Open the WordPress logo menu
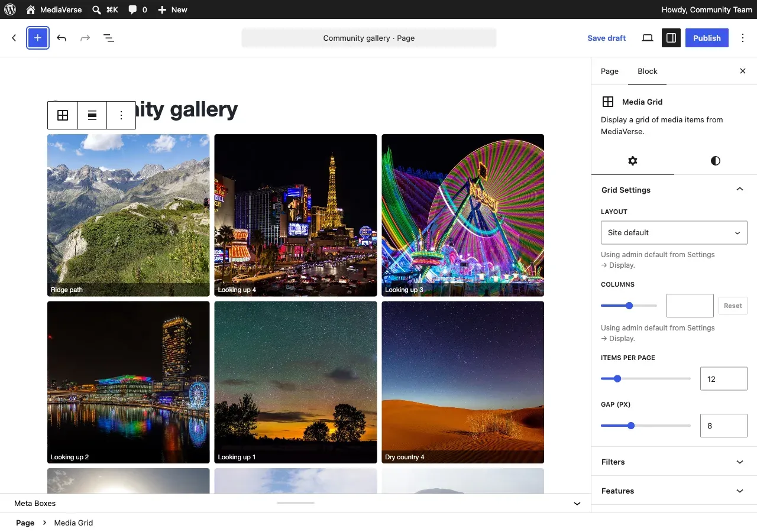 10,9
